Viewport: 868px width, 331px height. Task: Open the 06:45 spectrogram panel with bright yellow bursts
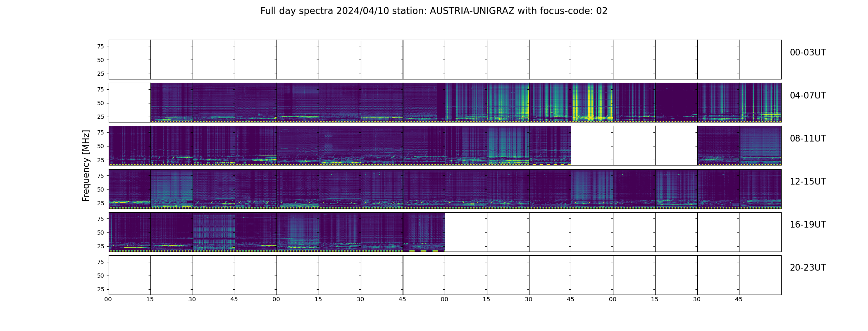592,103
